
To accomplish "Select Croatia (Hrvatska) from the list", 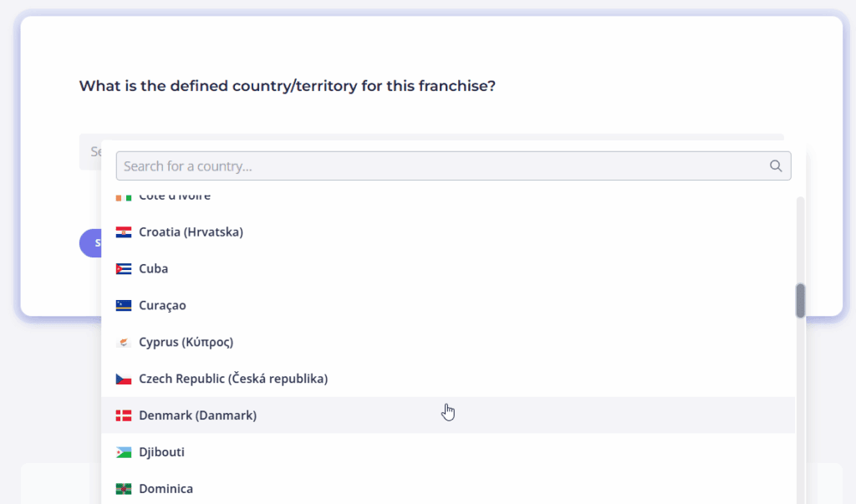I will click(x=448, y=232).
